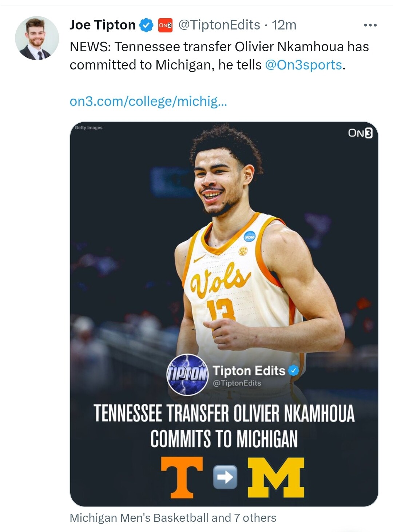
Task: Click the 'Commits to Michigan' headline text
Action: [x=224, y=438]
